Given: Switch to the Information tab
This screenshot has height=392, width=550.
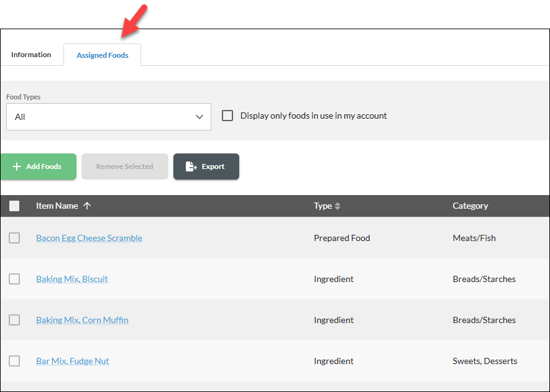Looking at the screenshot, I should [31, 55].
